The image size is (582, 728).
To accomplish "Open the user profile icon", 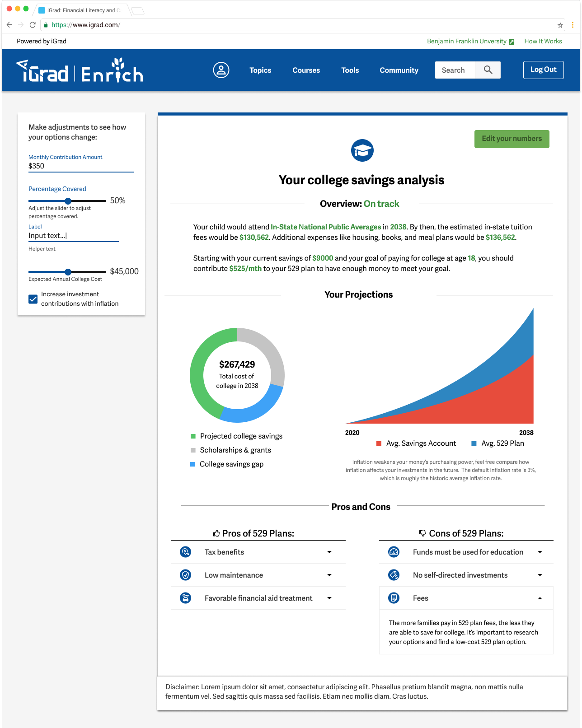I will pos(221,70).
